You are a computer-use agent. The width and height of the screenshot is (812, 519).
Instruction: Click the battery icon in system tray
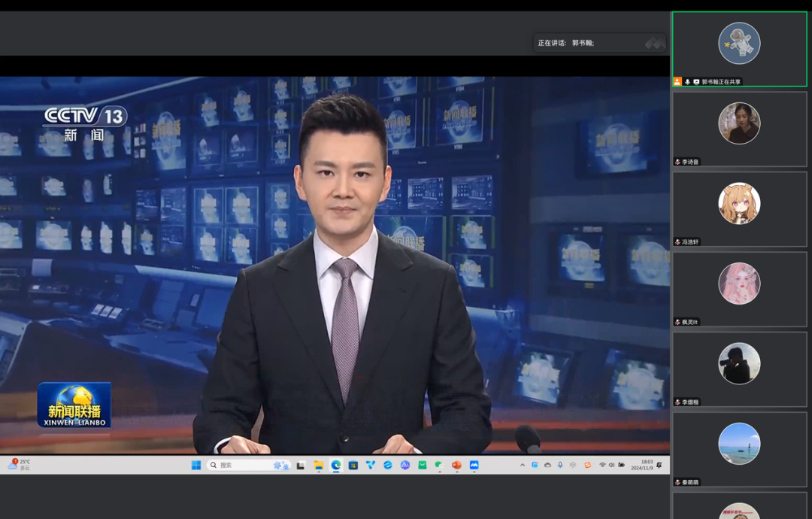(x=622, y=465)
